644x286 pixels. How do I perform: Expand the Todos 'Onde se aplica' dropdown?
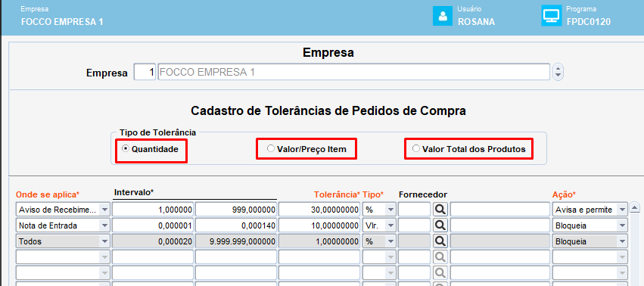pyautogui.click(x=104, y=241)
